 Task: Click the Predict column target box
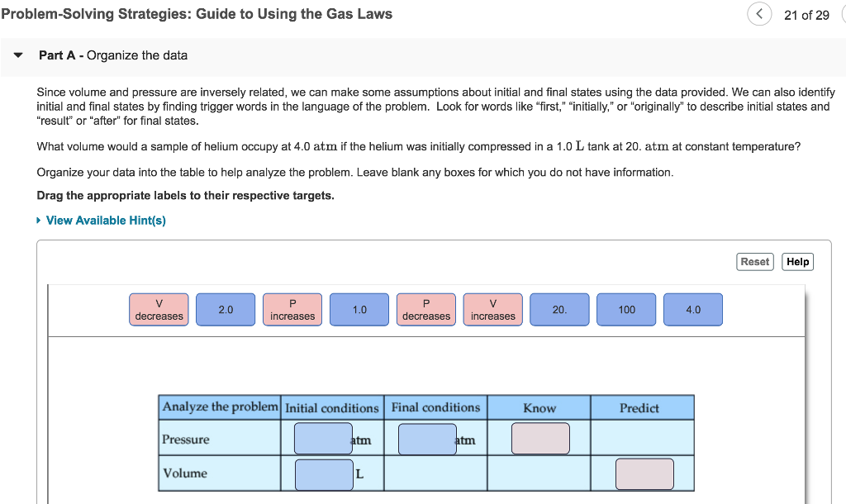[644, 473]
